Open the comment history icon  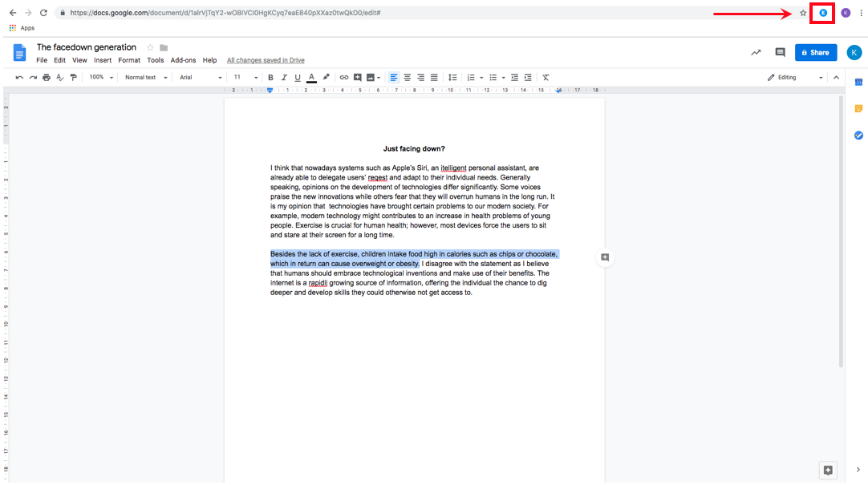pos(780,53)
